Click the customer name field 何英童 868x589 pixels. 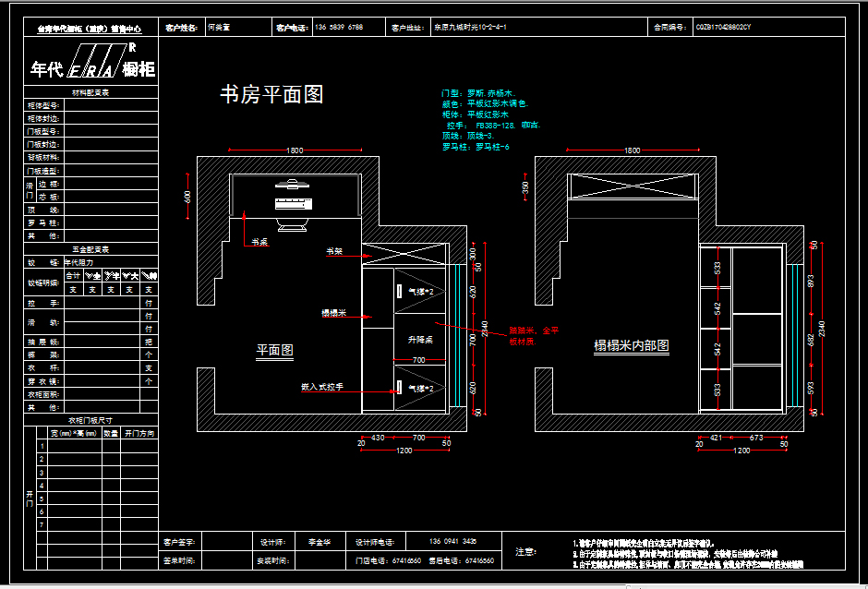click(x=220, y=28)
